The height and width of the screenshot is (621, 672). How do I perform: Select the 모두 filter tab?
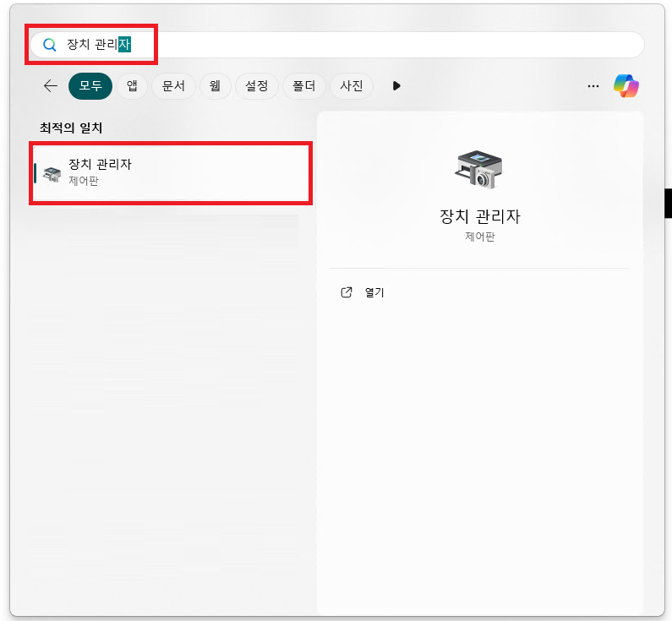(90, 85)
